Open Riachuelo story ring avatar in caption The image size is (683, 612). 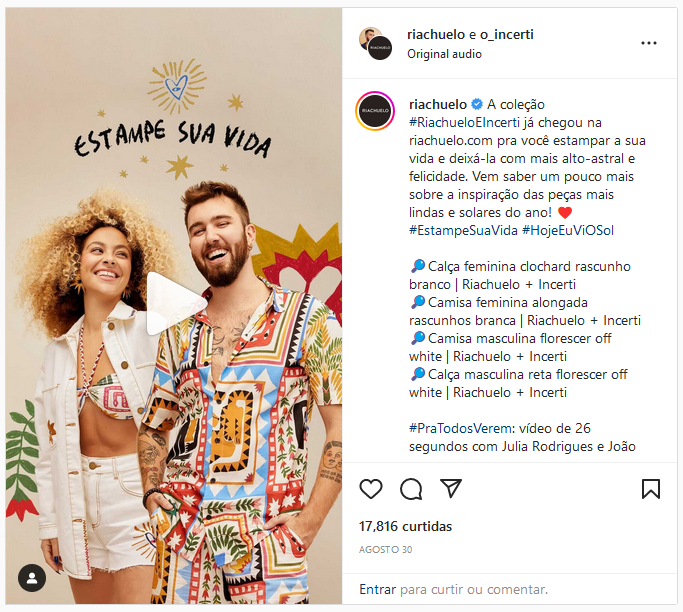click(375, 111)
